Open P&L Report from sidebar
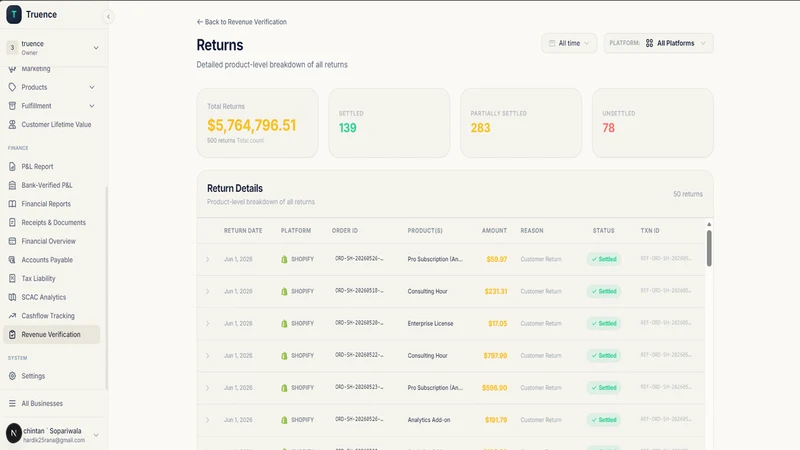The width and height of the screenshot is (800, 450). [x=52, y=166]
